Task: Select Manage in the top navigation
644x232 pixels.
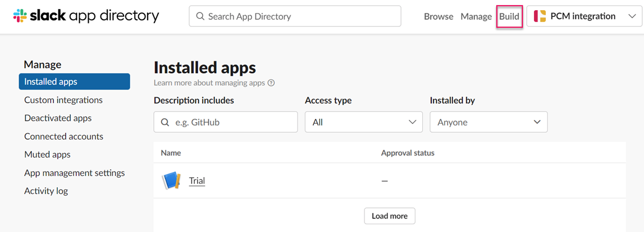Action: tap(476, 16)
